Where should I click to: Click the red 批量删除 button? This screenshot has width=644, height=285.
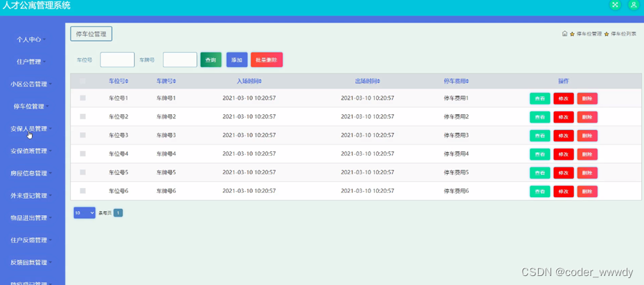click(x=267, y=60)
